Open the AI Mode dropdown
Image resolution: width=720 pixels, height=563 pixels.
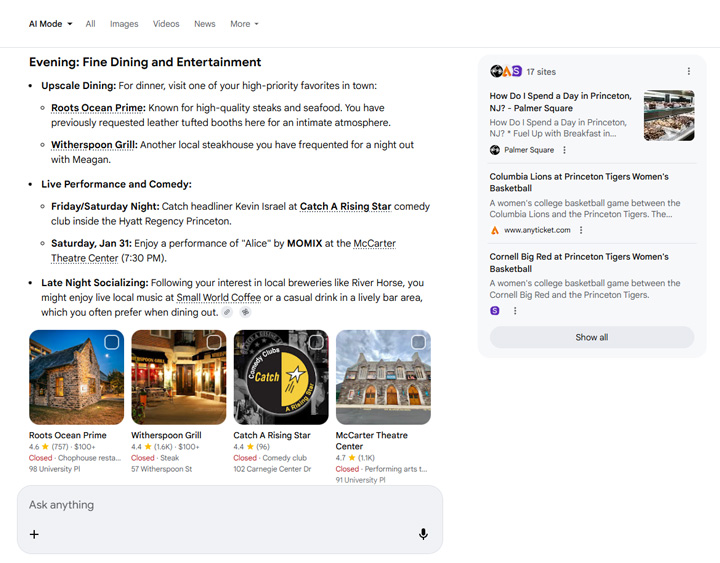pyautogui.click(x=50, y=24)
